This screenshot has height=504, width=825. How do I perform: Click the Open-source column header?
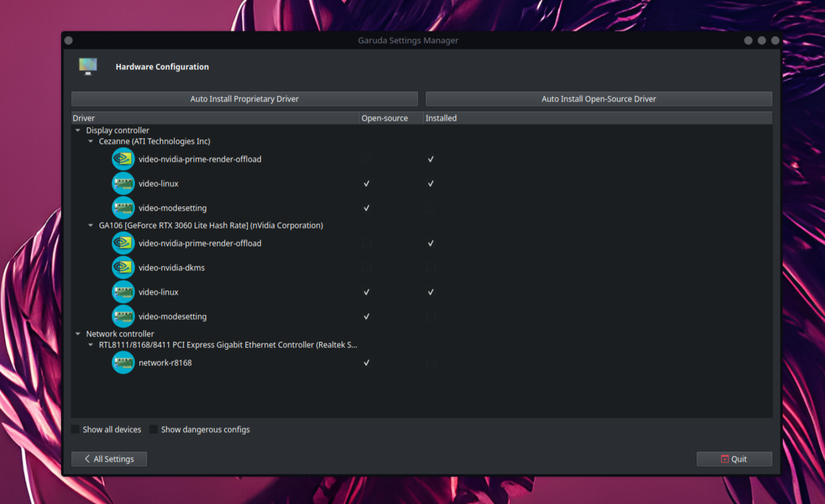tap(385, 118)
